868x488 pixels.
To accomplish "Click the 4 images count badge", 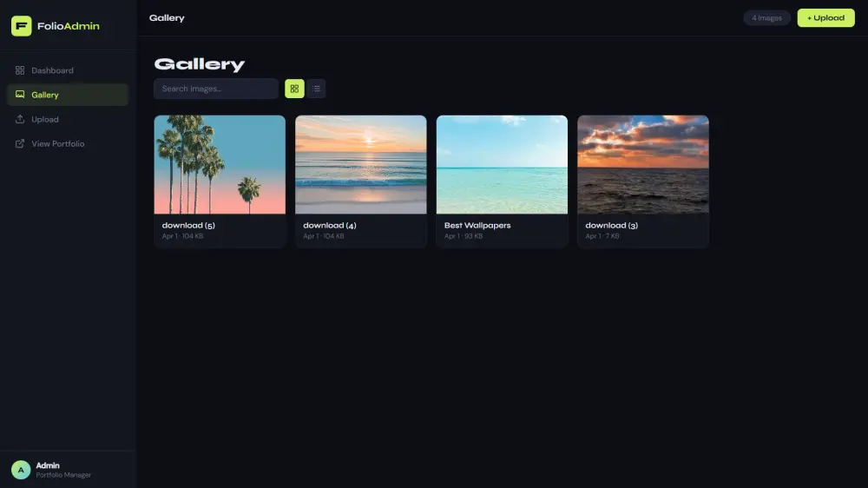I will click(766, 17).
